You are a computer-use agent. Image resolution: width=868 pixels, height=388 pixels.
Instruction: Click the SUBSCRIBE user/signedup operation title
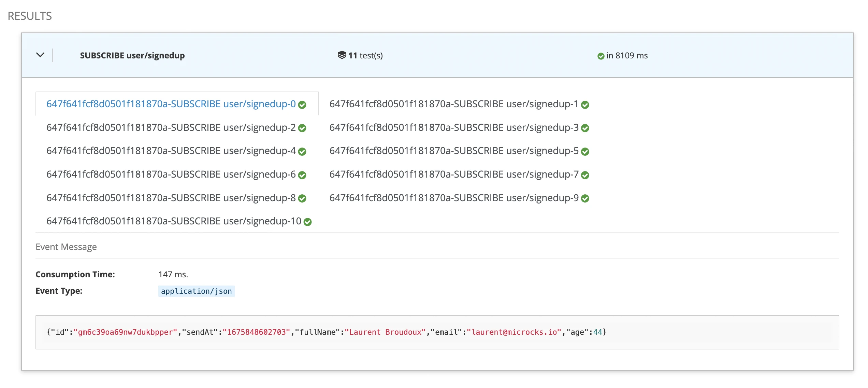coord(132,55)
